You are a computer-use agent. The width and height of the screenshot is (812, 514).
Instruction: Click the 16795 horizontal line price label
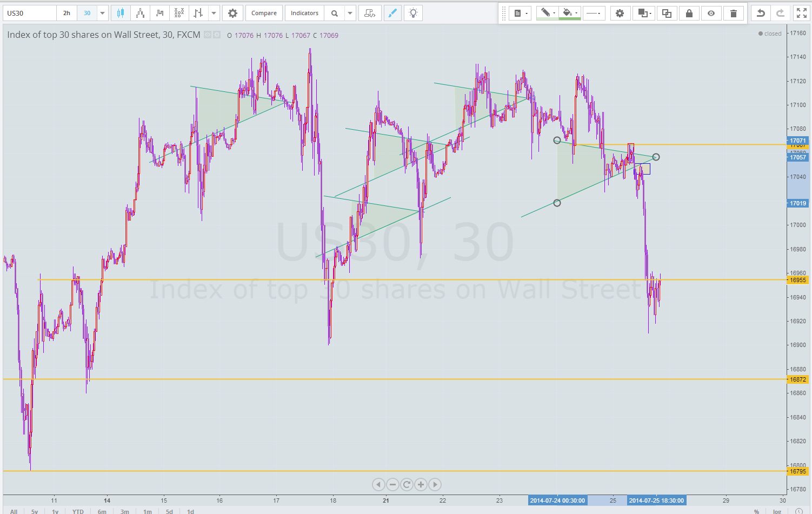pyautogui.click(x=798, y=471)
